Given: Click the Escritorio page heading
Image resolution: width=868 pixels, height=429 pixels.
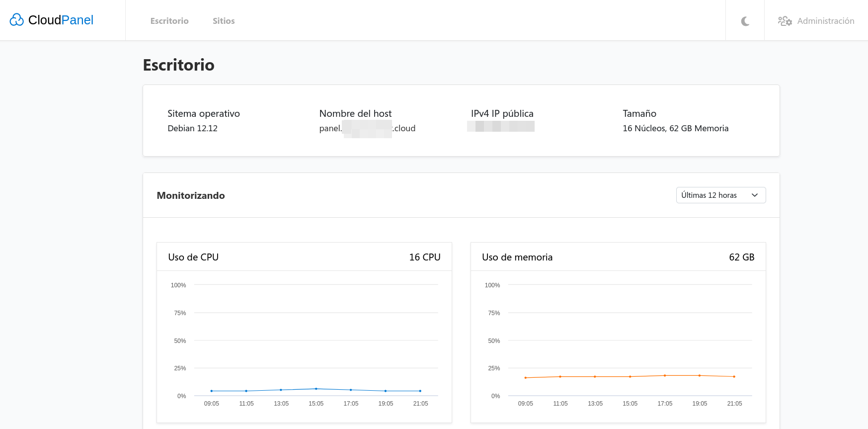Looking at the screenshot, I should point(179,65).
